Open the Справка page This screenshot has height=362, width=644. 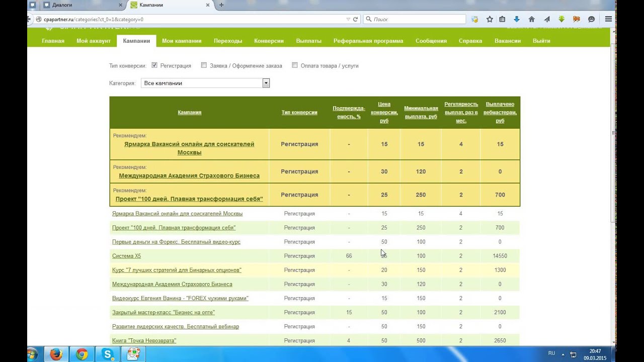pyautogui.click(x=470, y=41)
